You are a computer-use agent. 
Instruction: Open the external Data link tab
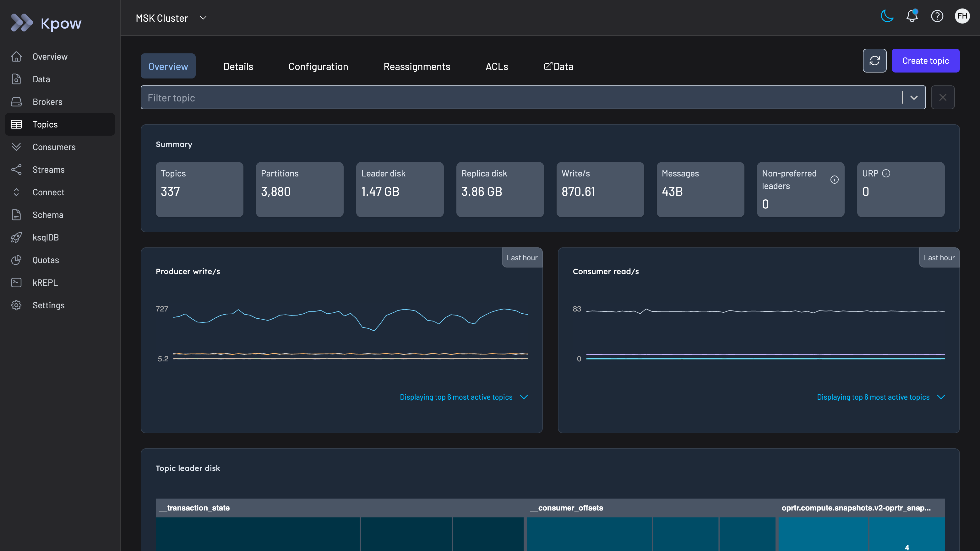558,67
